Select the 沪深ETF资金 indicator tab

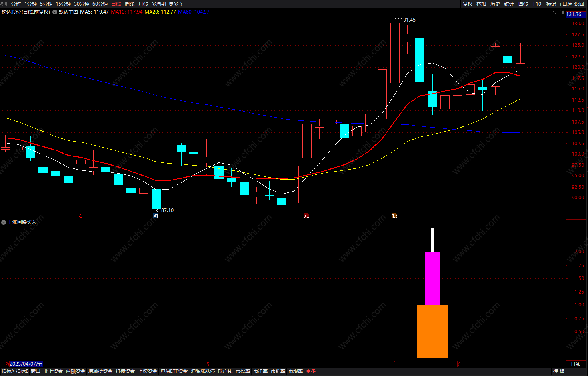tap(174, 371)
